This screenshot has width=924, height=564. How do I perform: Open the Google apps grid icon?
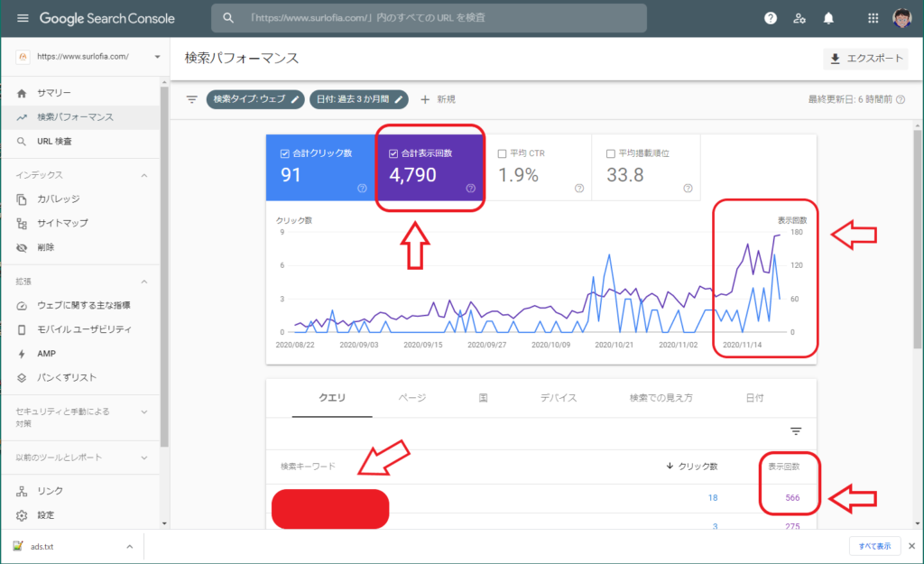[872, 17]
